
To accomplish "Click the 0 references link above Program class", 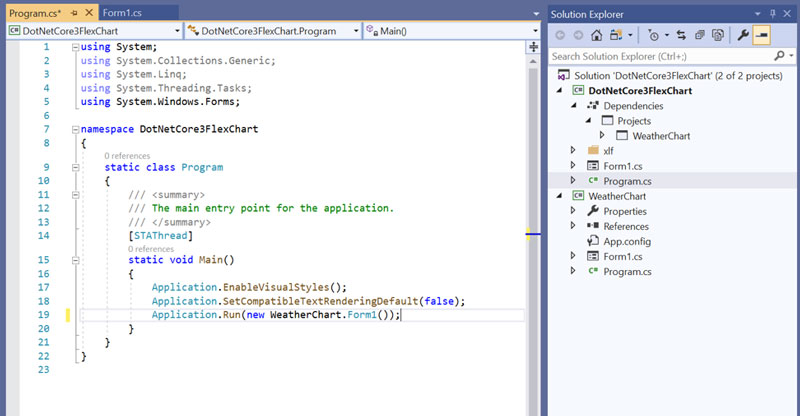I will 127,156.
